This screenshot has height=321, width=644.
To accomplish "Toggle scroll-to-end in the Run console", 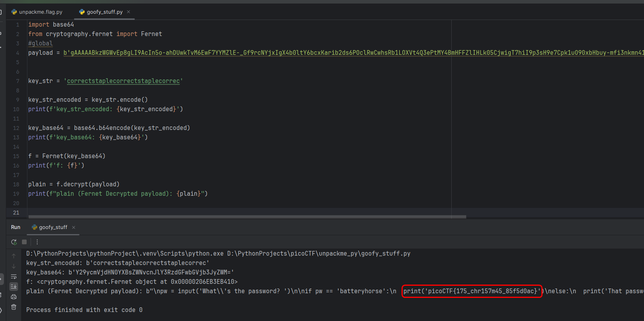I will 14,287.
